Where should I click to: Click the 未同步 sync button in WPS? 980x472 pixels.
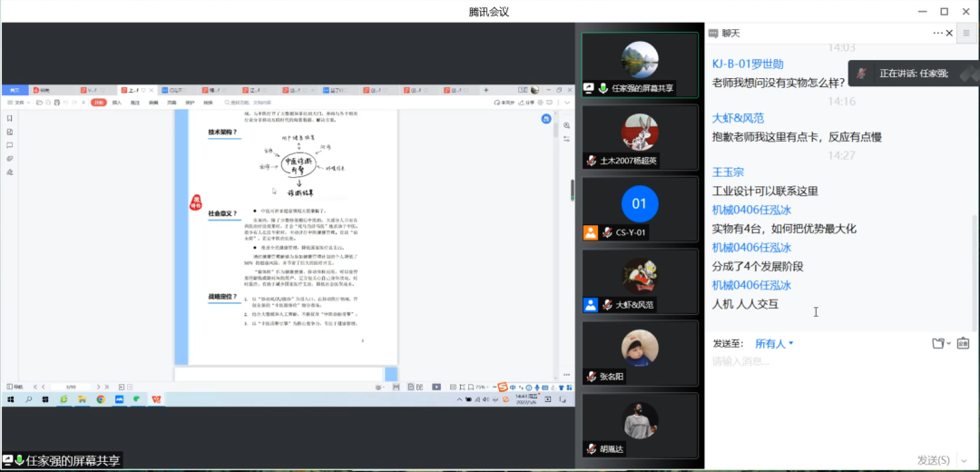(x=504, y=103)
